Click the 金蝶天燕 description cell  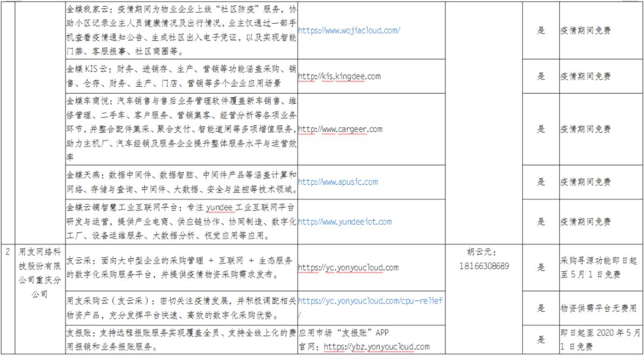(x=181, y=182)
